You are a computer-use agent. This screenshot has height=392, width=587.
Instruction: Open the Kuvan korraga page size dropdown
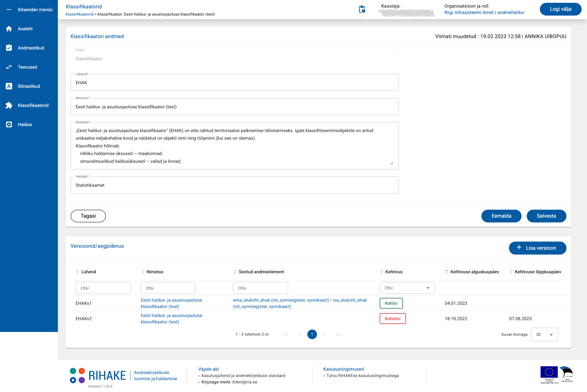pos(544,335)
